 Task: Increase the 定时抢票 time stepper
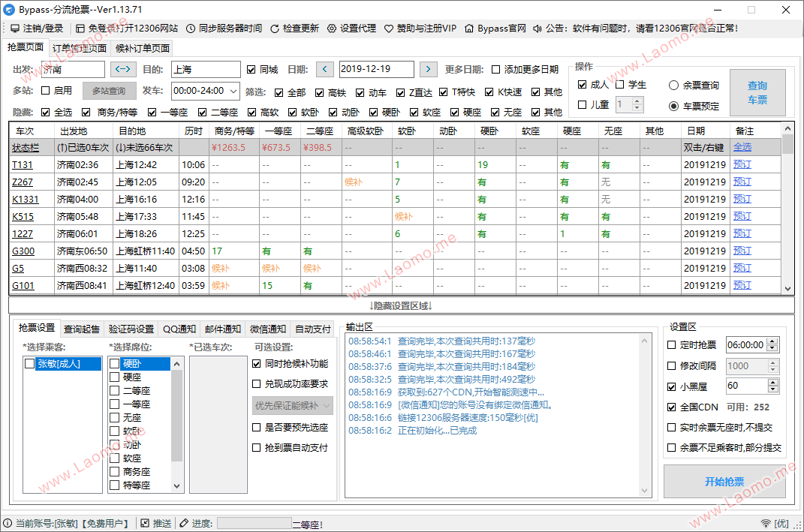pos(772,342)
